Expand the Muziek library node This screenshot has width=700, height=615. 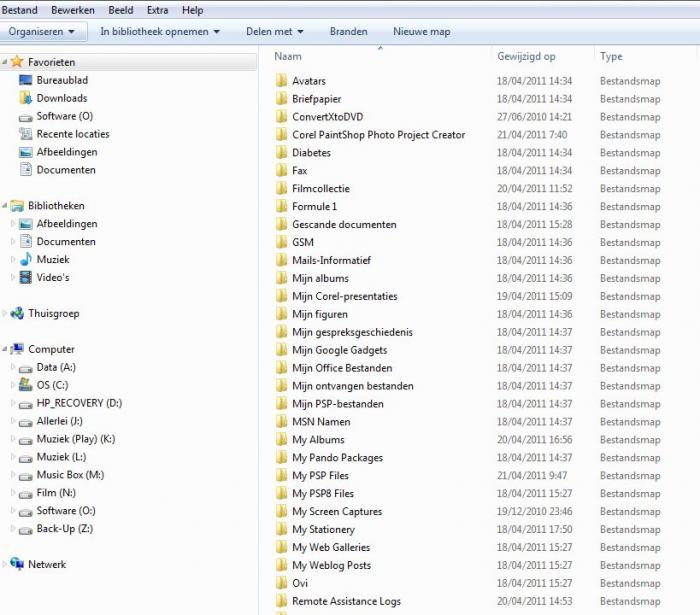tap(13, 259)
